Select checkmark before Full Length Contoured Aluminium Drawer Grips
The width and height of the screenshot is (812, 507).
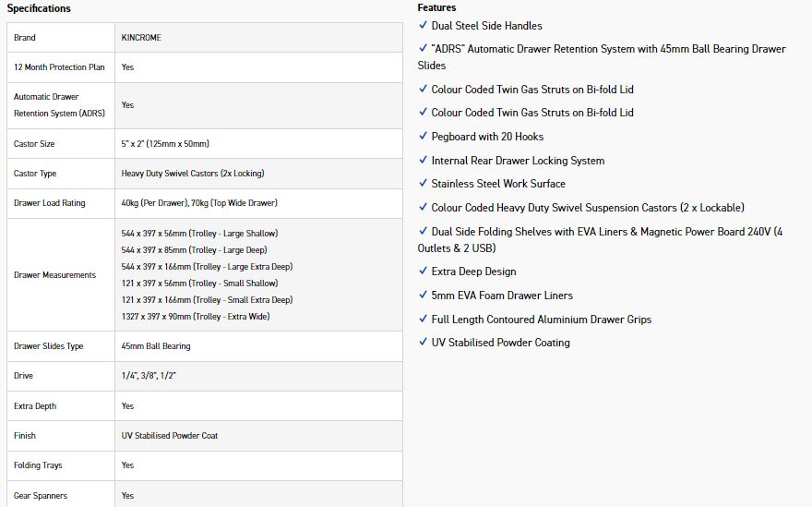click(x=423, y=319)
